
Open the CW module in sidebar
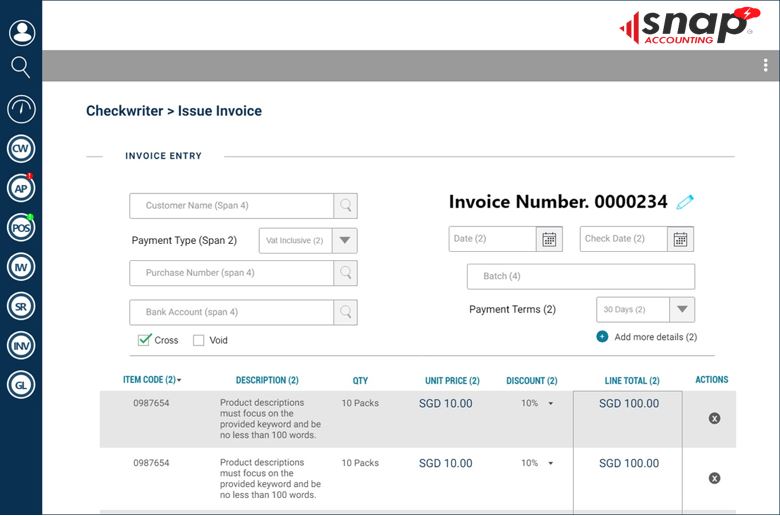click(x=21, y=149)
